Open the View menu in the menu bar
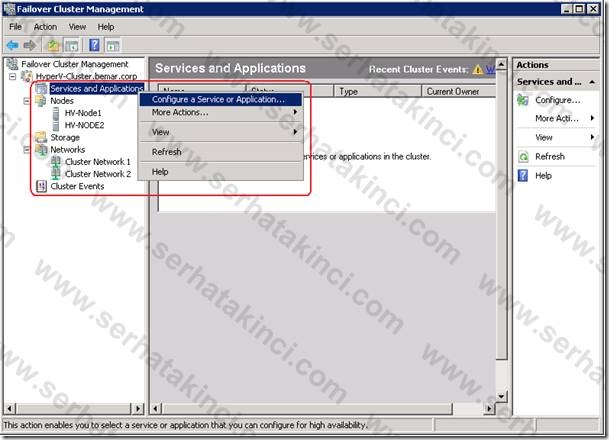609x440 pixels. point(77,27)
